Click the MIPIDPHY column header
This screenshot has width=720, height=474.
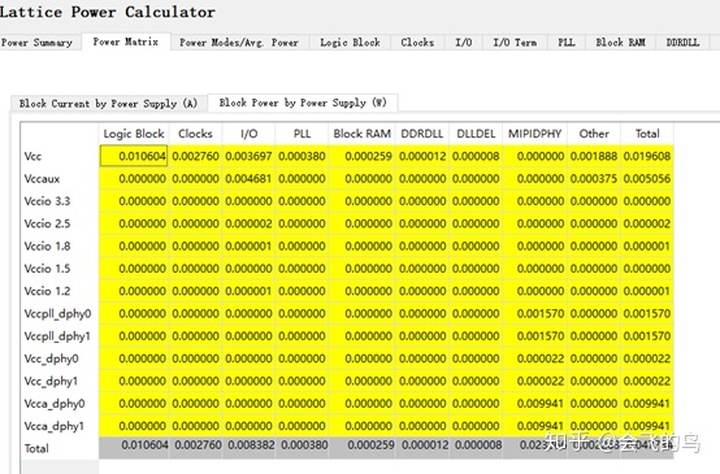pyautogui.click(x=534, y=134)
